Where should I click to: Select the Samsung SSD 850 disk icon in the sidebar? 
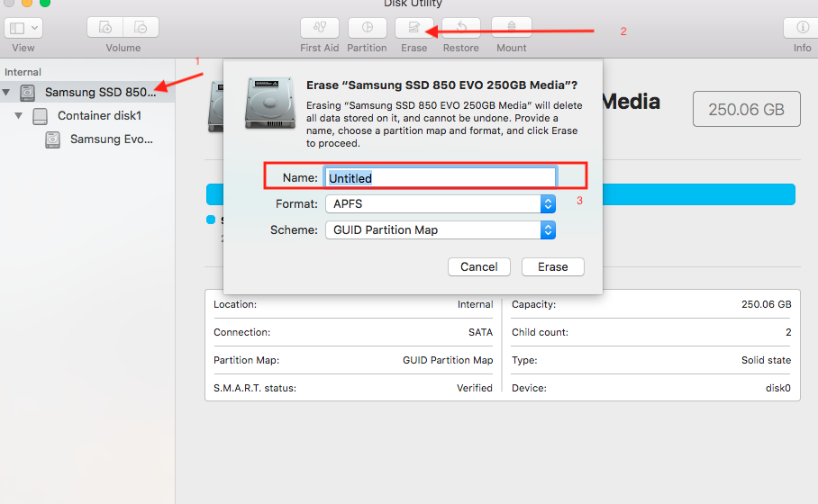click(27, 93)
